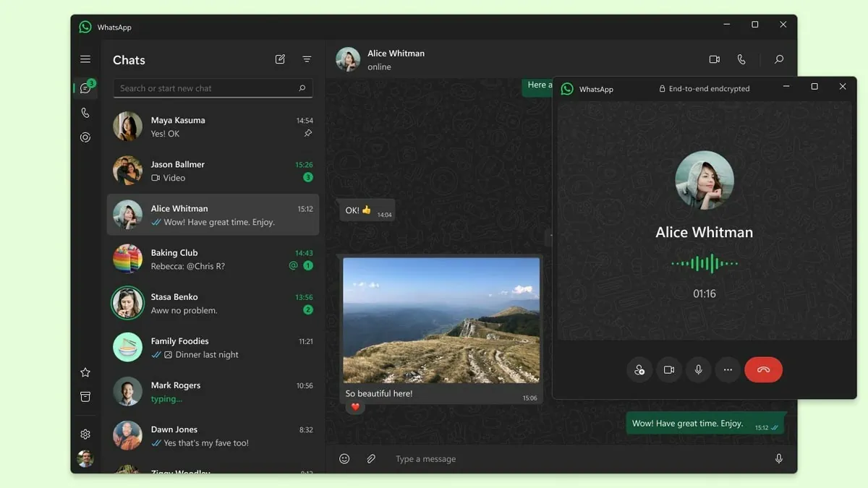The width and height of the screenshot is (868, 488).
Task: Maximize the call window
Action: 814,87
